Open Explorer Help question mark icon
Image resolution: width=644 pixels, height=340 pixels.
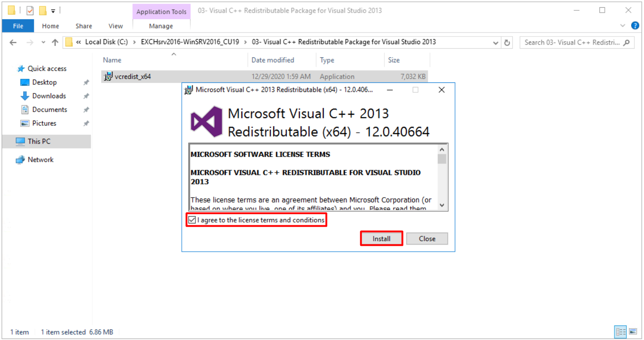point(635,25)
